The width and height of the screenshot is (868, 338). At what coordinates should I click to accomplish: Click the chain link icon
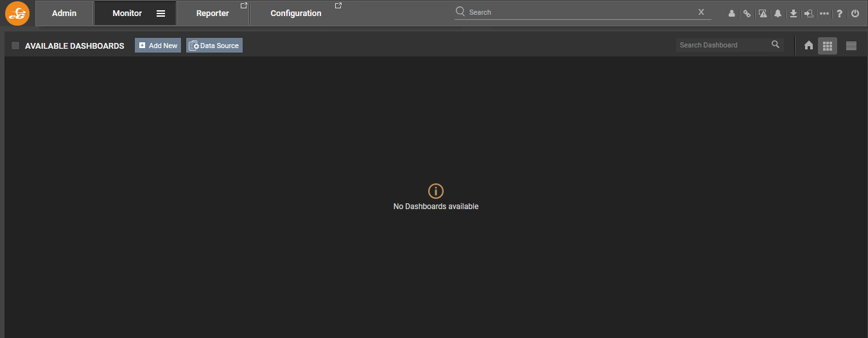tap(747, 13)
